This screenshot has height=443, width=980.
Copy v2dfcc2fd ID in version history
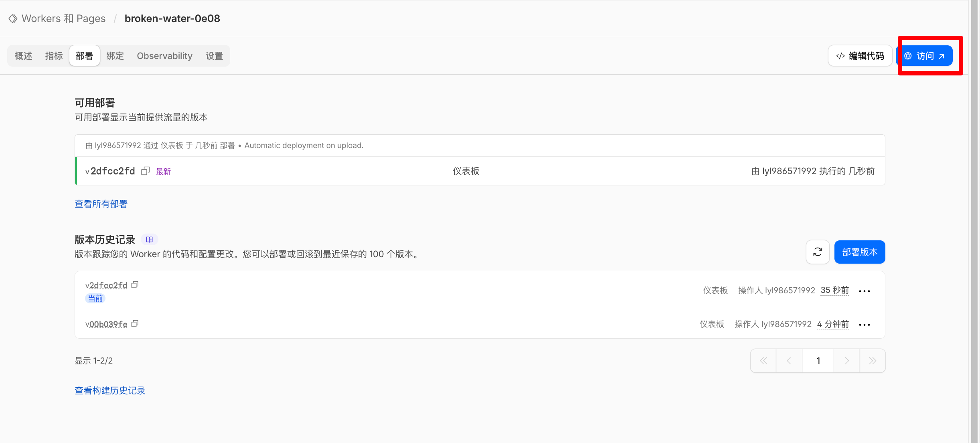tap(135, 285)
